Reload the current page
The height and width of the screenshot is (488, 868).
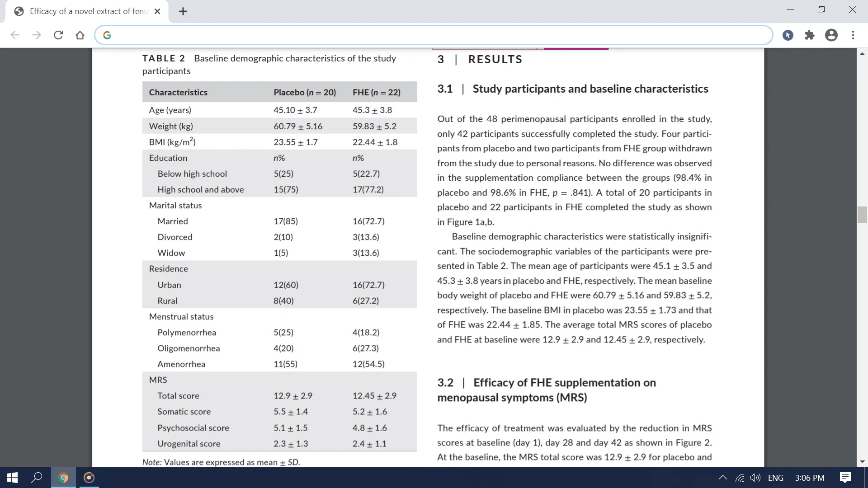58,35
